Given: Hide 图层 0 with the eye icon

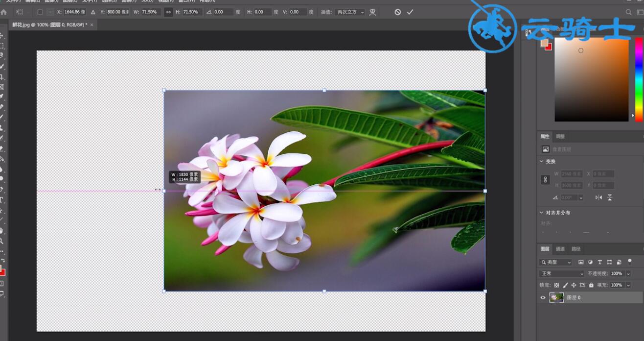Looking at the screenshot, I should click(543, 297).
